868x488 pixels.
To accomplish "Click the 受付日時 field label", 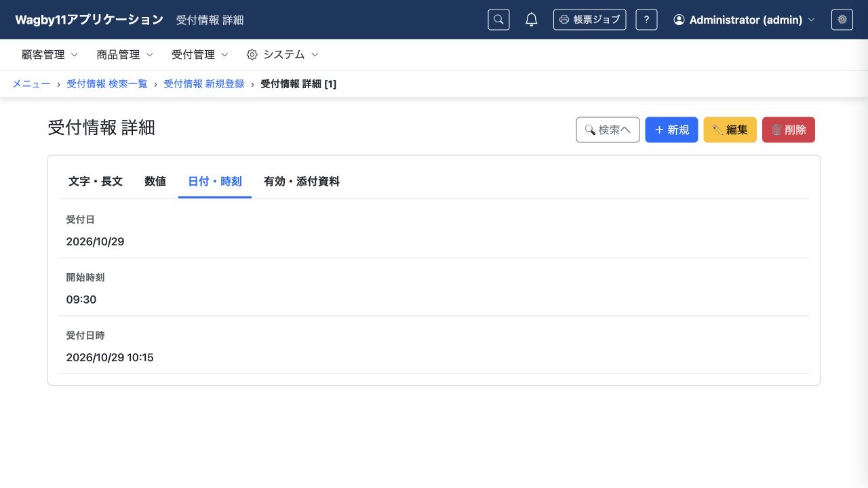I will click(85, 335).
